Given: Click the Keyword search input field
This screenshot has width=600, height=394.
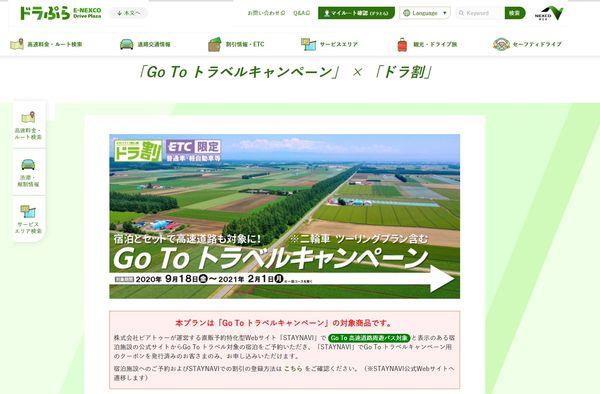Looking at the screenshot, I should pyautogui.click(x=480, y=13).
